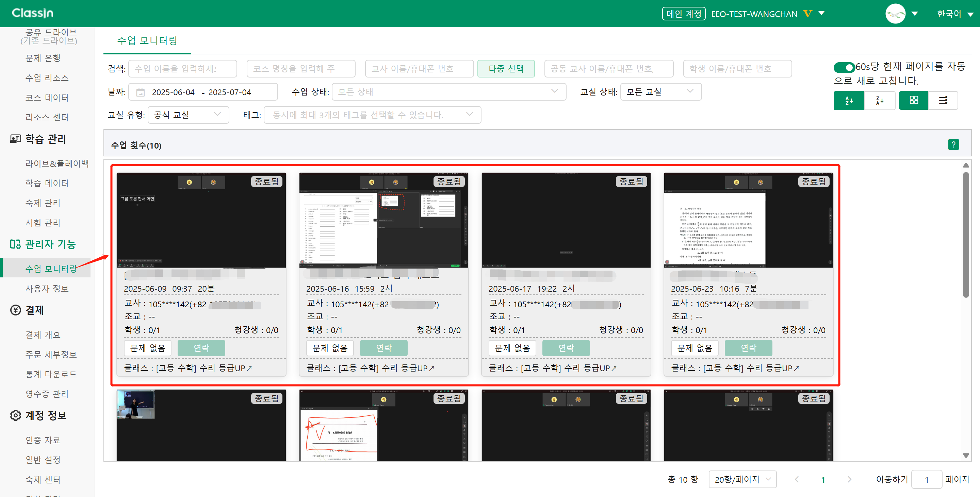Open 숙제 관리 in sidebar
Screen dimensions: 980x497
tap(43, 203)
